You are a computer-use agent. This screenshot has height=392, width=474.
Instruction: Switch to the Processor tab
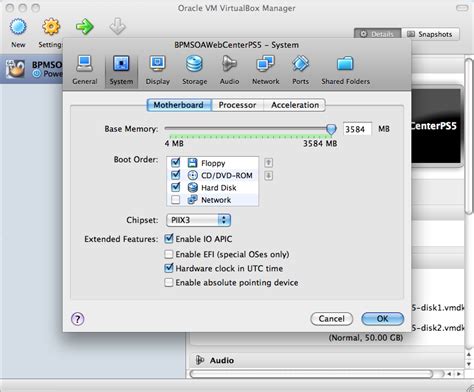[237, 105]
